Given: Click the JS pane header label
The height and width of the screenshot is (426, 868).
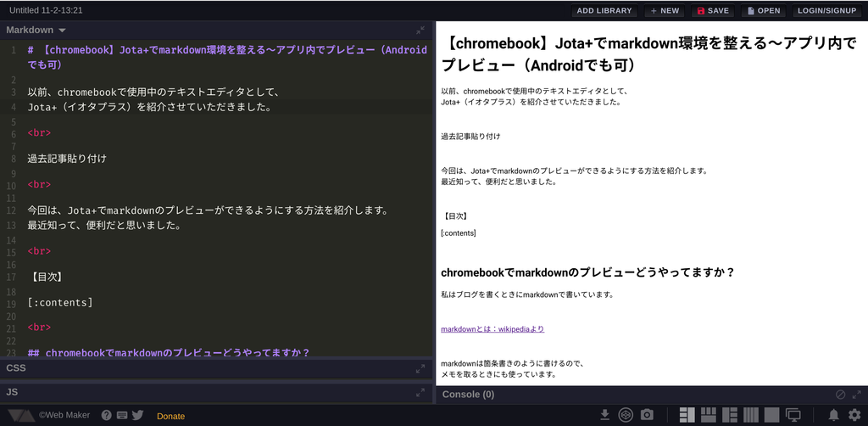Looking at the screenshot, I should [12, 392].
